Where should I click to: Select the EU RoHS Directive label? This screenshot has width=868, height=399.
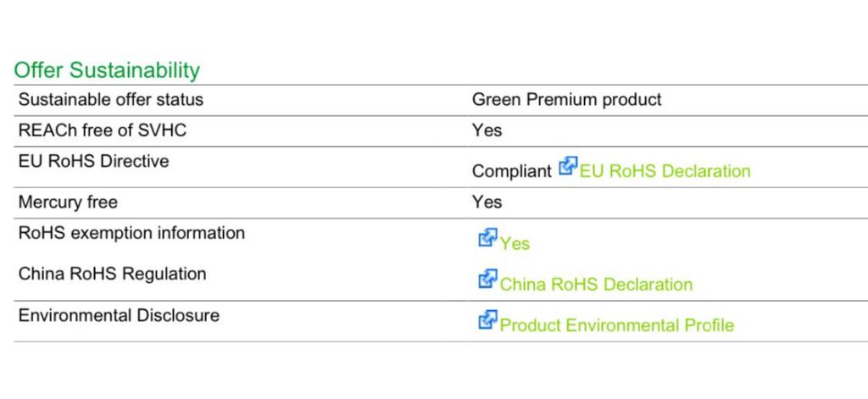click(x=93, y=161)
